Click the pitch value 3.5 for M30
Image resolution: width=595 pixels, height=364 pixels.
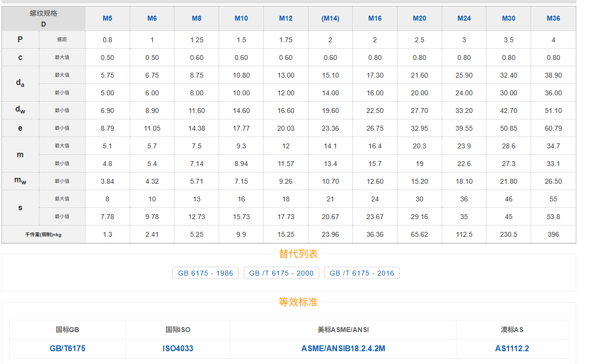509,40
